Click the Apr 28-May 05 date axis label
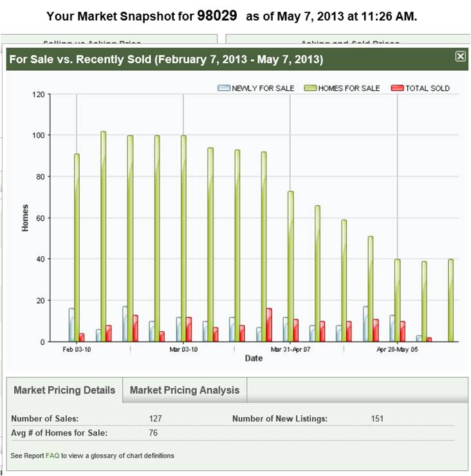 point(397,350)
